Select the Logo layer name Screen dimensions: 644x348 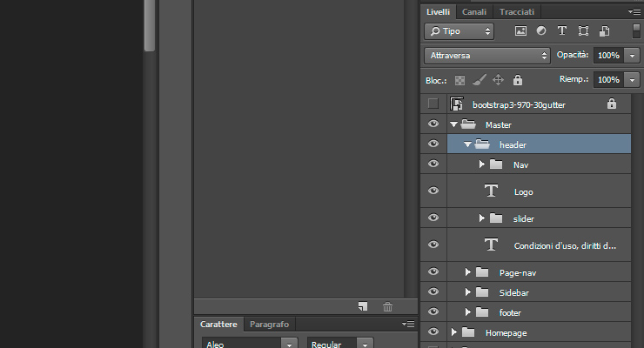point(523,191)
